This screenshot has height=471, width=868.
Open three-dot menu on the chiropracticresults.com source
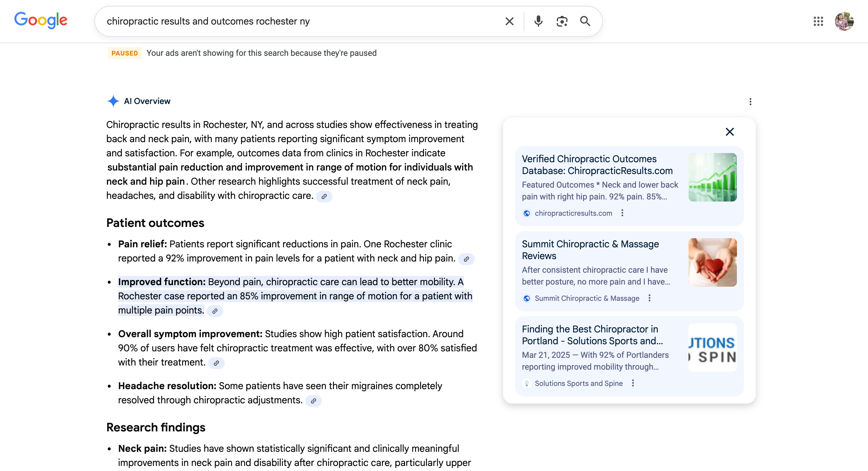coord(622,213)
